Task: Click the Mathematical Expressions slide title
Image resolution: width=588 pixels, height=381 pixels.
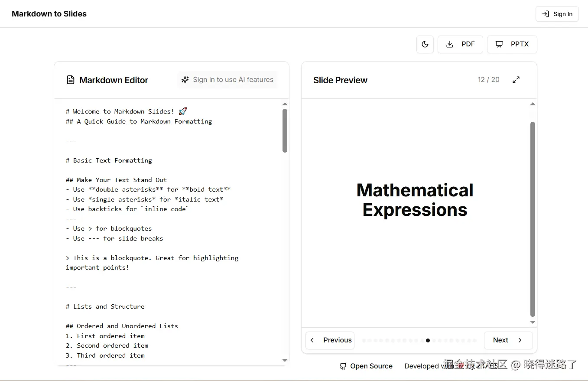Action: 415,200
